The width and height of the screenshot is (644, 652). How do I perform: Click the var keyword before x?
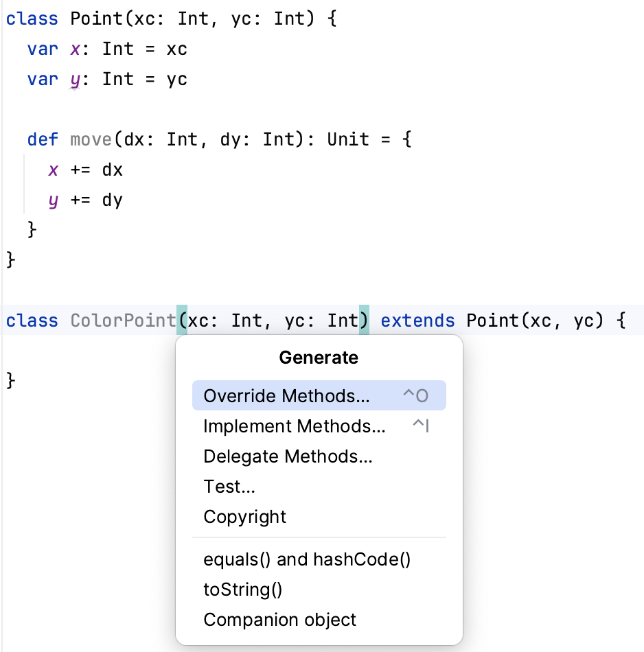(41, 49)
